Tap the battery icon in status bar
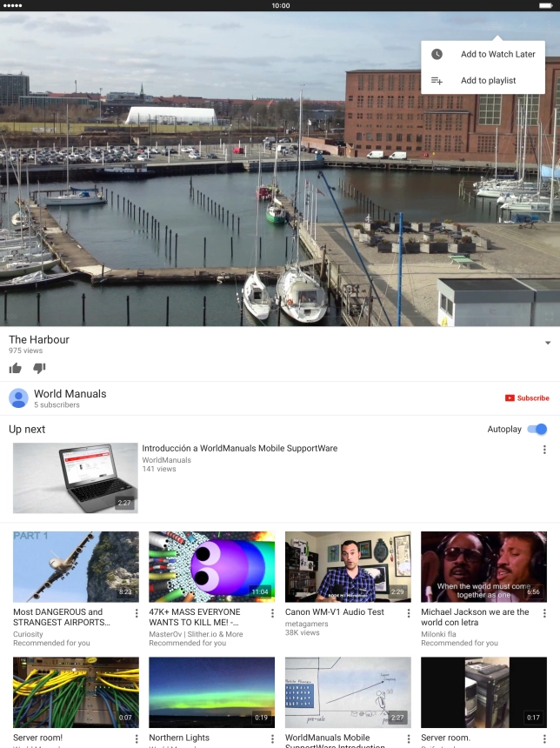Viewport: 560px width, 748px height. tap(546, 5)
